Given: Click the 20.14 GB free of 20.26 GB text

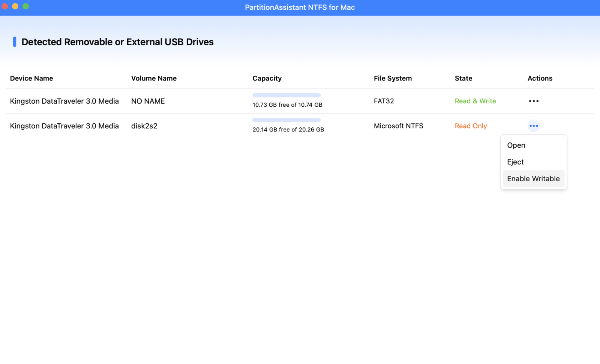Looking at the screenshot, I should point(288,130).
